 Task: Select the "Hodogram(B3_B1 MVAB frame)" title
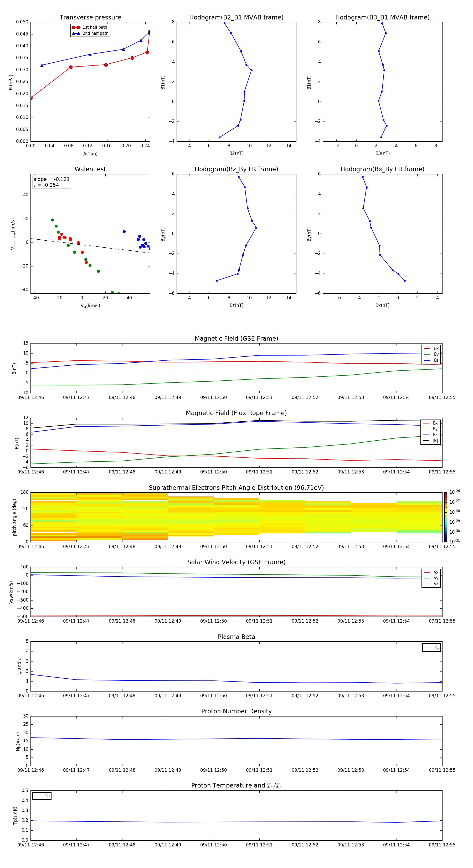[x=382, y=18]
